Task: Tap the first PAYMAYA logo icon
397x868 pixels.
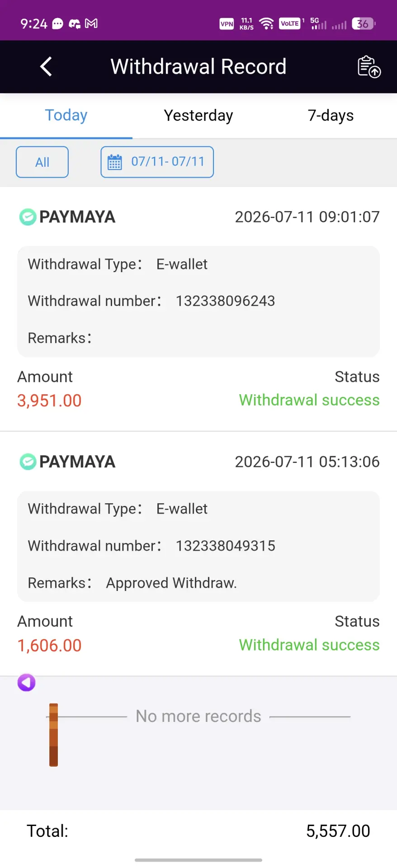Action: click(28, 217)
